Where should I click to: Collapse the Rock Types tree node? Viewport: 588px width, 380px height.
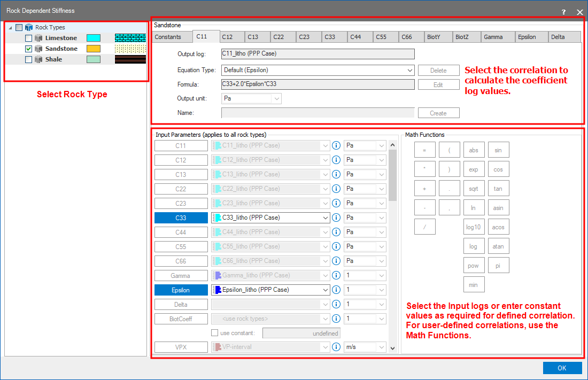point(11,28)
